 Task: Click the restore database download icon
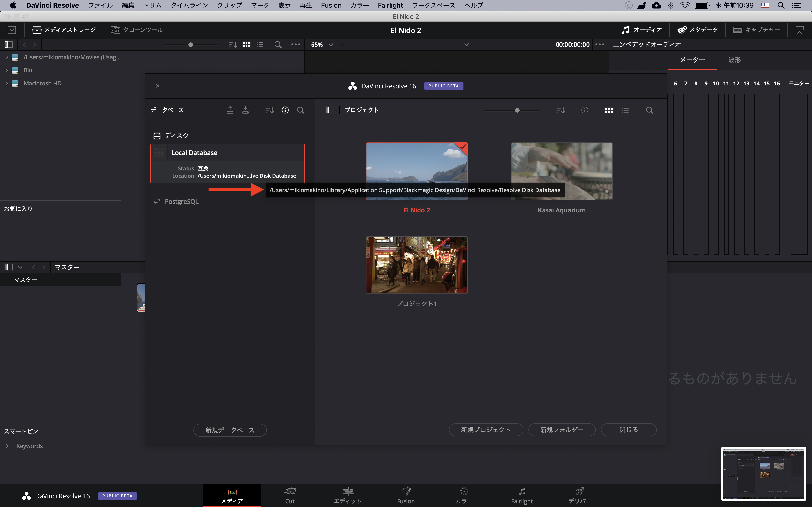click(246, 110)
